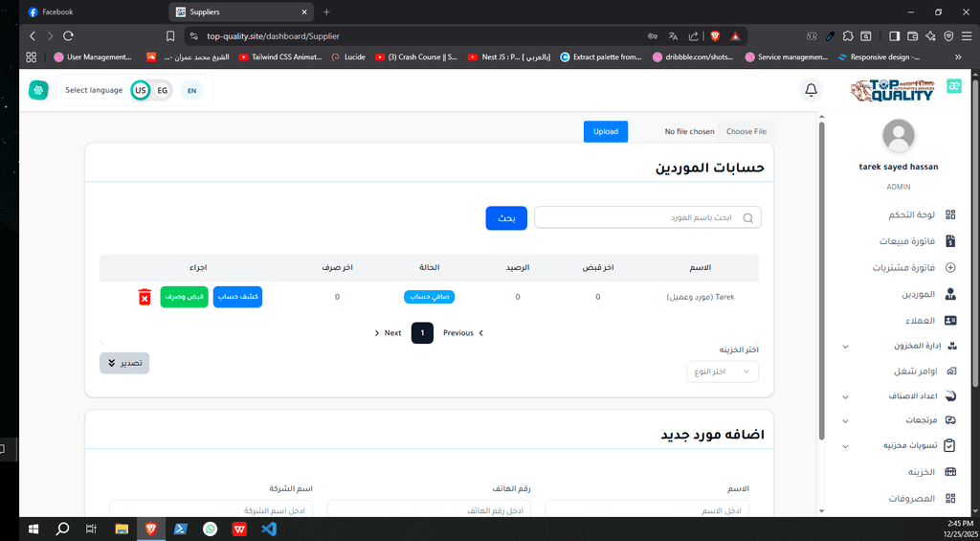Open WhatsApp from taskbar
Viewport: 980px width, 541px height.
click(x=210, y=530)
